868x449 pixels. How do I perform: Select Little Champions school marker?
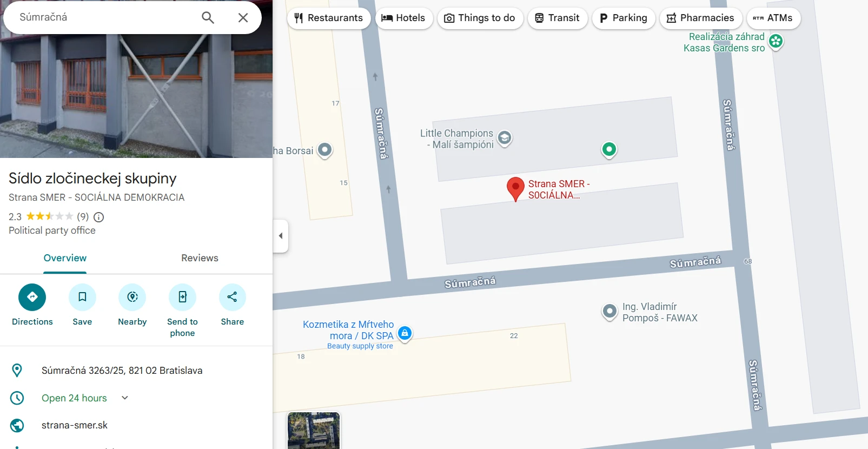click(x=505, y=138)
